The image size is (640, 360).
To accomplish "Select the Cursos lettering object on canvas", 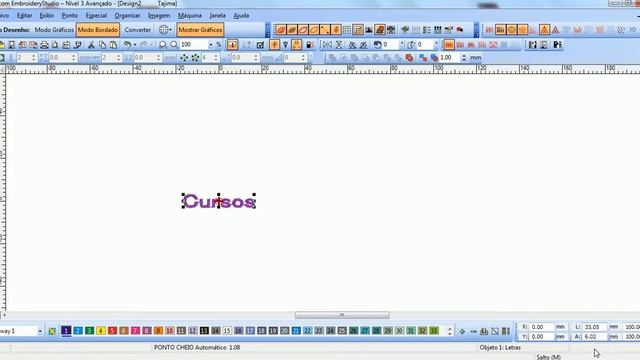I will 218,201.
